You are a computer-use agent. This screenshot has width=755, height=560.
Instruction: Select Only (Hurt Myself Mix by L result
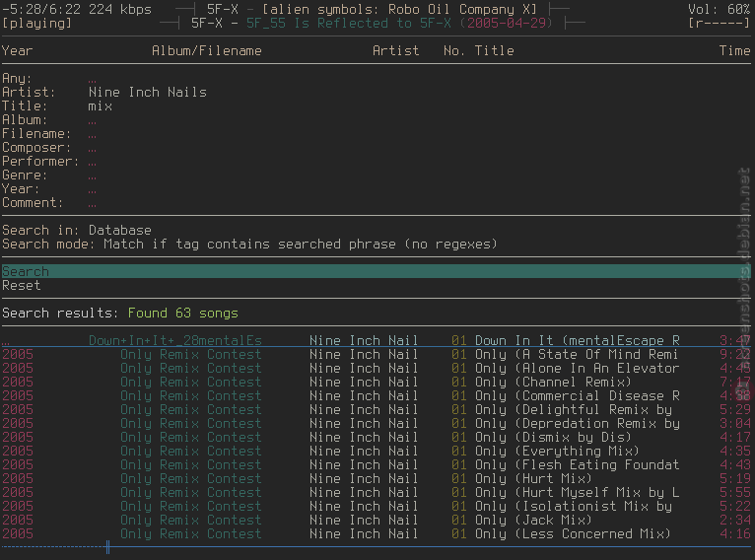(x=376, y=493)
